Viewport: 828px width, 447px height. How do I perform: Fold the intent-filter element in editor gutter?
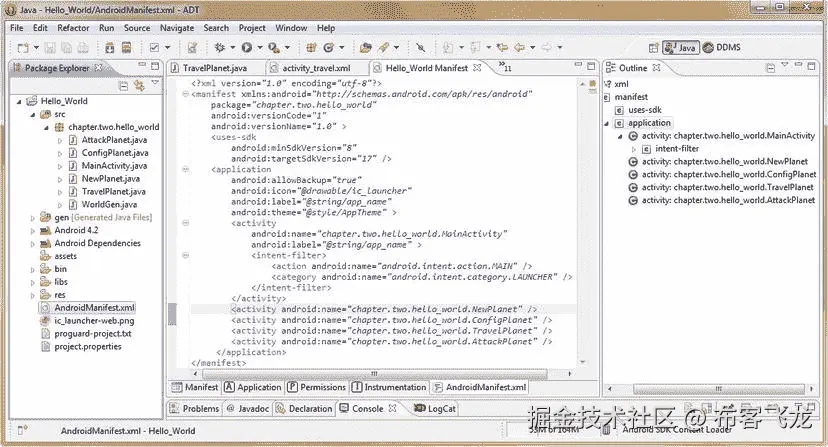185,255
